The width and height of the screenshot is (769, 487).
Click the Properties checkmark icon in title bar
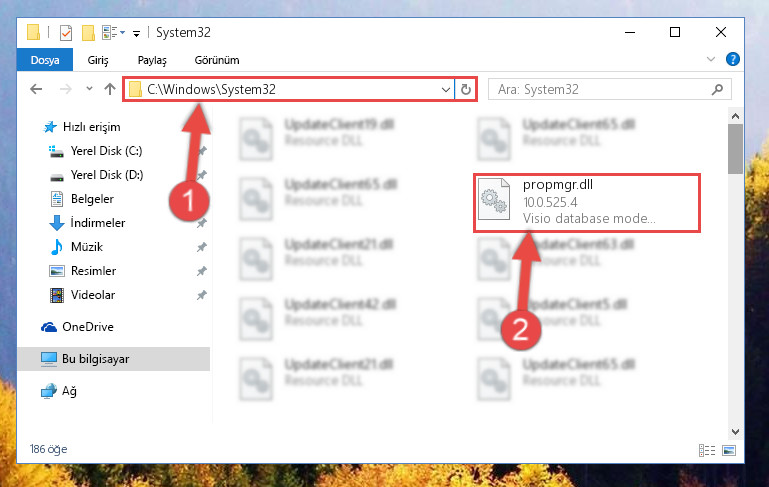pos(66,33)
